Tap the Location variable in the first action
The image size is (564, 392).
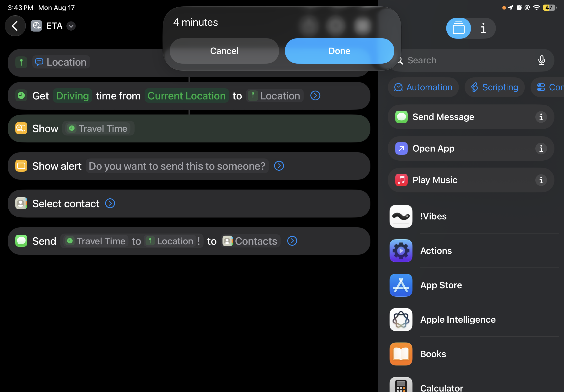[61, 62]
